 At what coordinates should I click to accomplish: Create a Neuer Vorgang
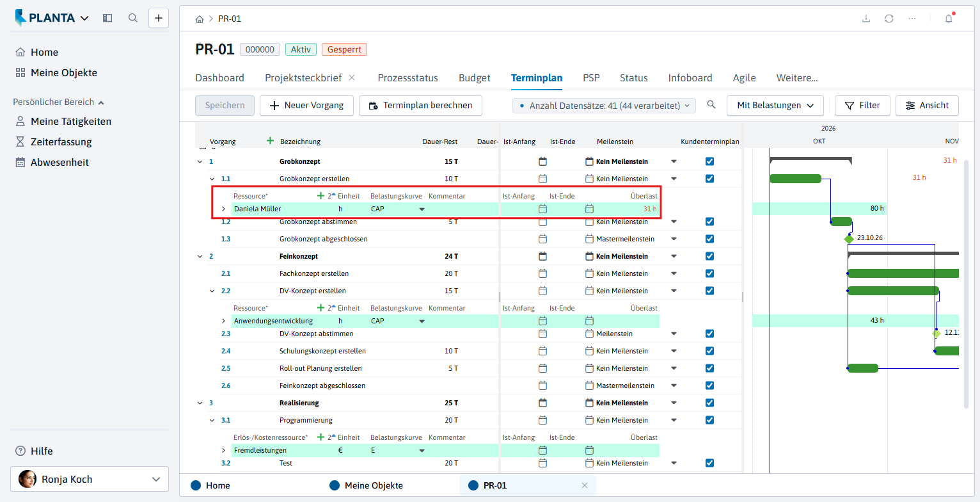(x=306, y=106)
